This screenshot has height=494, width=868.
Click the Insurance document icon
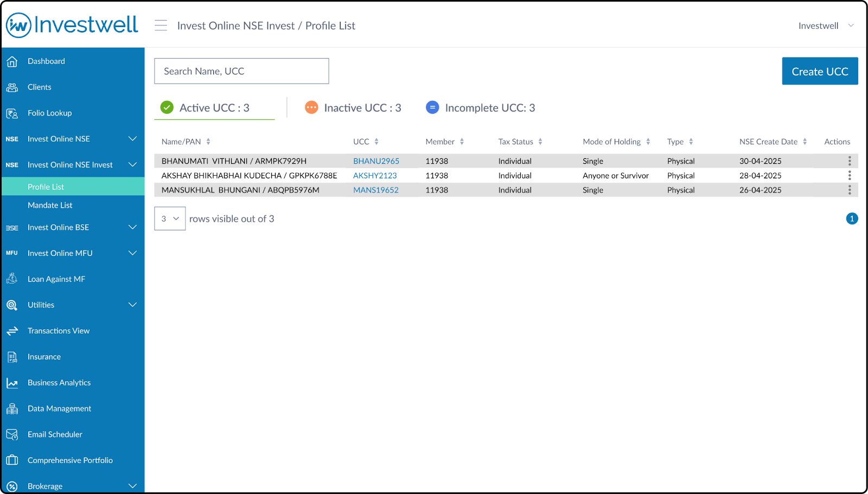tap(12, 357)
